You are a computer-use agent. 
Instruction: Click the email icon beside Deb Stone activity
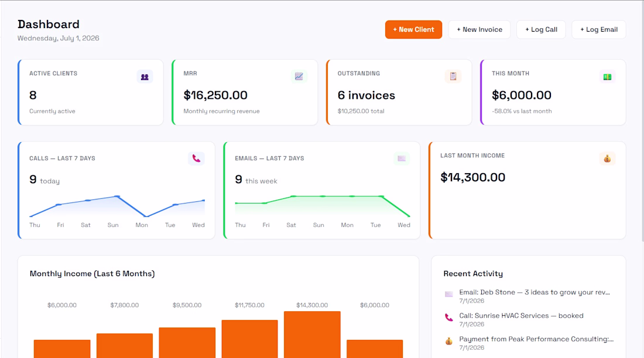[x=449, y=294]
